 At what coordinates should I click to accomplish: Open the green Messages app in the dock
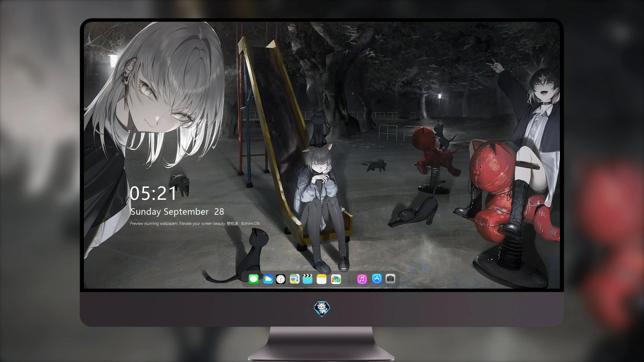(x=254, y=279)
